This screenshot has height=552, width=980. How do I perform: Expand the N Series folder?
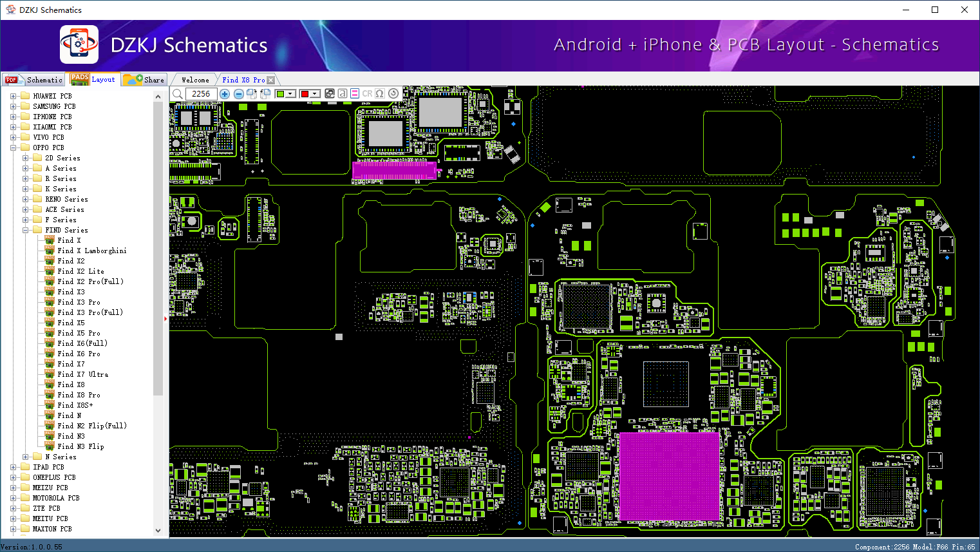(x=25, y=457)
